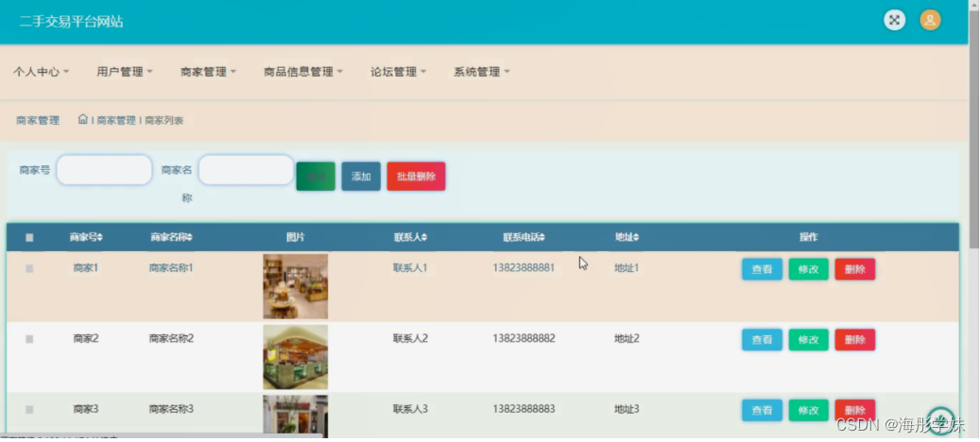Check the 商家2 row checkbox
Screen dimensions: 980x442
tap(29, 339)
